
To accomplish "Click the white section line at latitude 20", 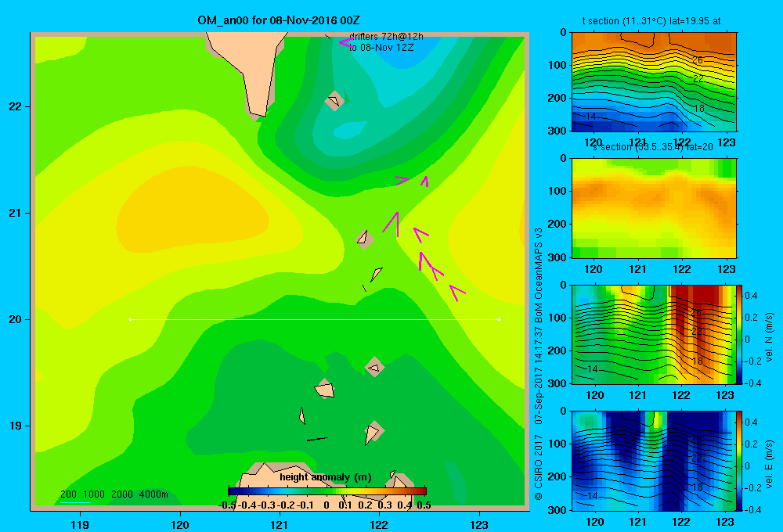I will click(315, 319).
